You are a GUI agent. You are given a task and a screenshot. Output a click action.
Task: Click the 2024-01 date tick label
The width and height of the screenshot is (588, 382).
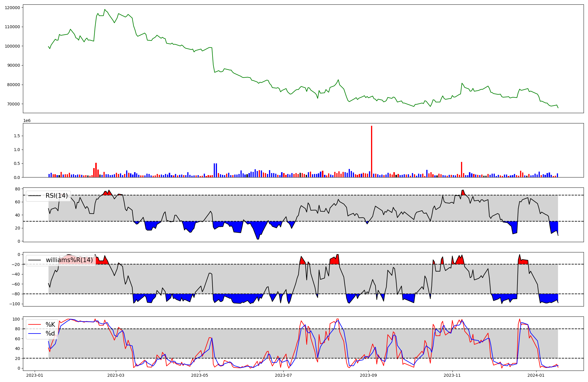click(x=536, y=375)
